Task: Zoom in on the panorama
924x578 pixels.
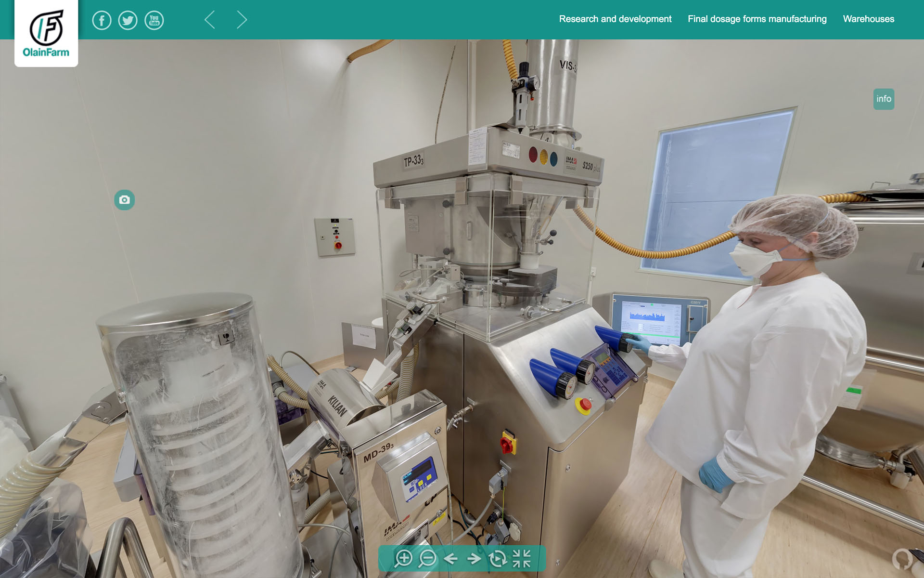Action: [x=403, y=559]
